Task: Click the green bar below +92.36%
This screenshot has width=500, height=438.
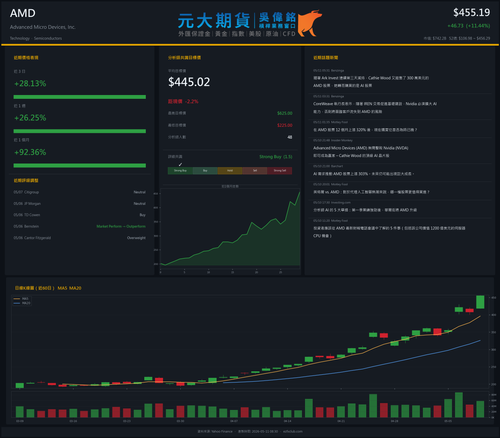Action: [x=80, y=166]
